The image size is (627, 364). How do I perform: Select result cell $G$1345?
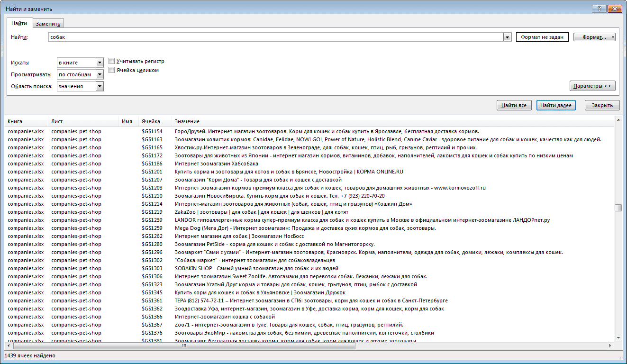[x=152, y=292]
